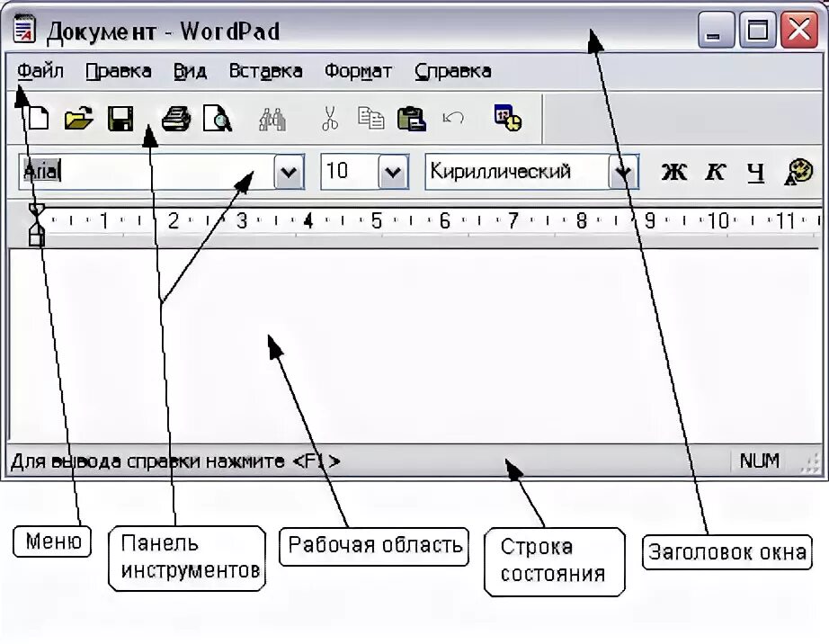Click the Copy icon
Image resolution: width=829 pixels, height=644 pixels.
click(x=371, y=118)
